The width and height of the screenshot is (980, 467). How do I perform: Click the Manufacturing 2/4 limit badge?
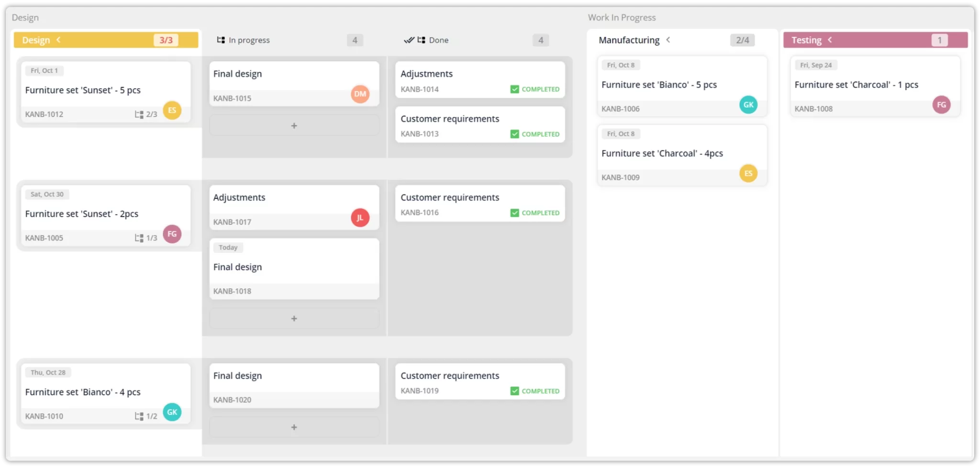click(742, 40)
